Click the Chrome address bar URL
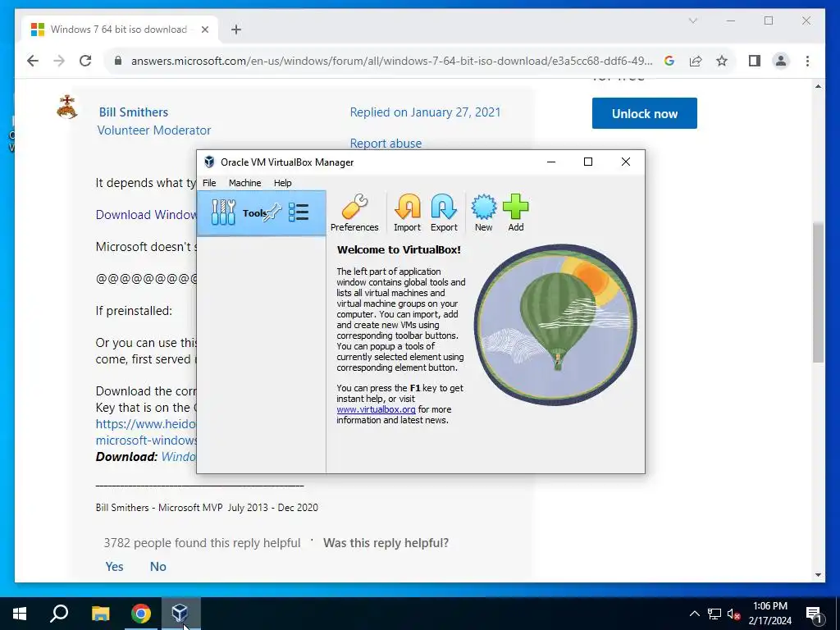This screenshot has height=630, width=840. pos(391,61)
